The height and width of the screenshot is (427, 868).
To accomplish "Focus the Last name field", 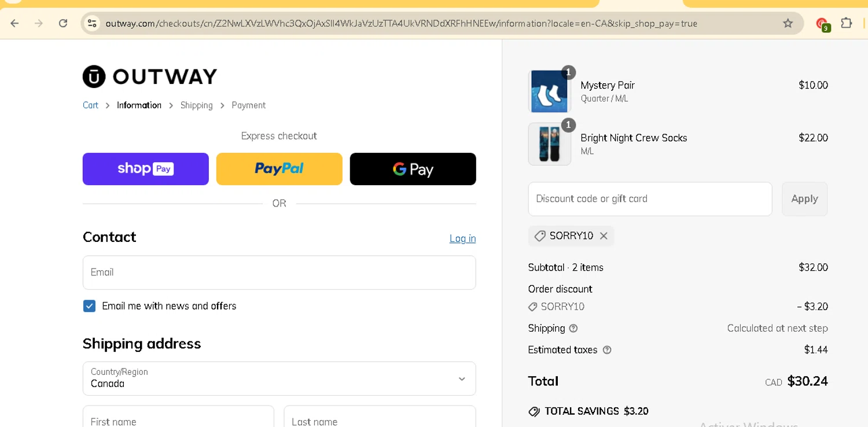I will 380,417.
